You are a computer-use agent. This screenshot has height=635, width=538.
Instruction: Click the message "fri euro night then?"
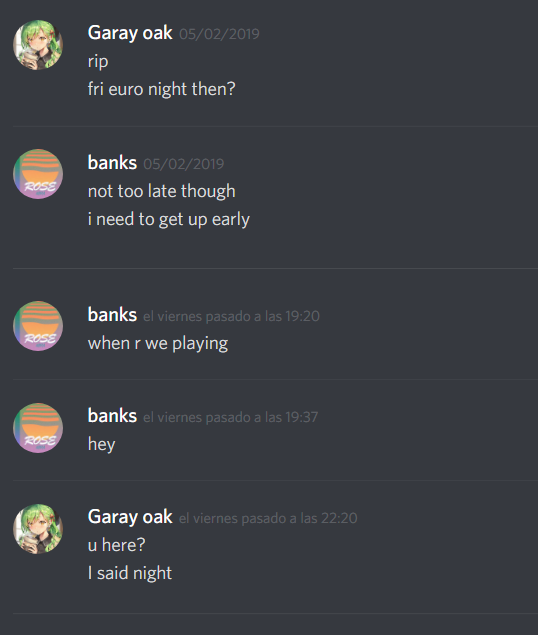[162, 89]
